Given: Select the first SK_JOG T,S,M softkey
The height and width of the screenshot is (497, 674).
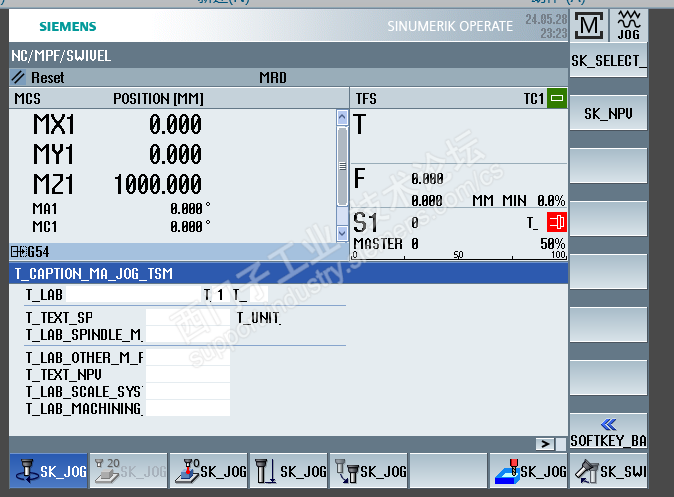Looking at the screenshot, I should tap(48, 471).
